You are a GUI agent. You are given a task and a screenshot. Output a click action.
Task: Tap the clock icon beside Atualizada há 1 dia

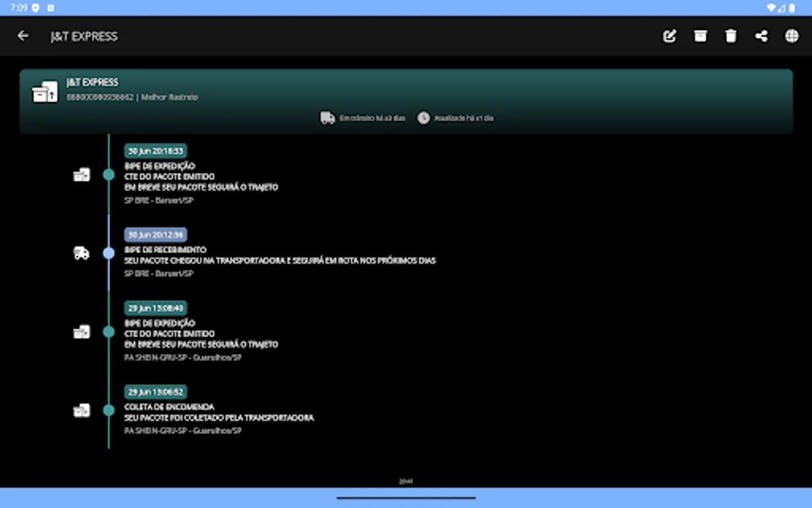(x=423, y=118)
